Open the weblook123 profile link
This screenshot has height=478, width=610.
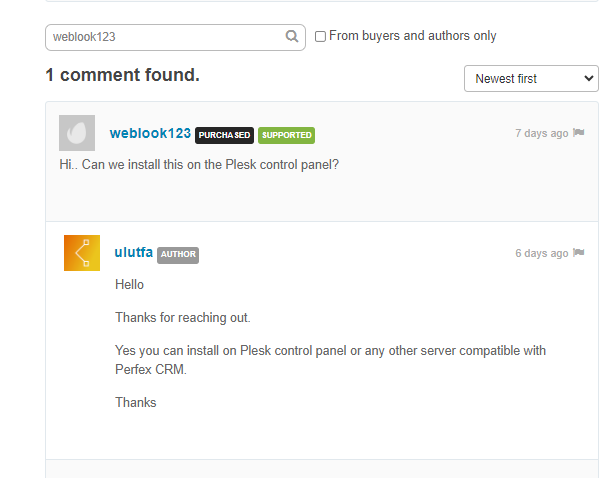[x=150, y=133]
